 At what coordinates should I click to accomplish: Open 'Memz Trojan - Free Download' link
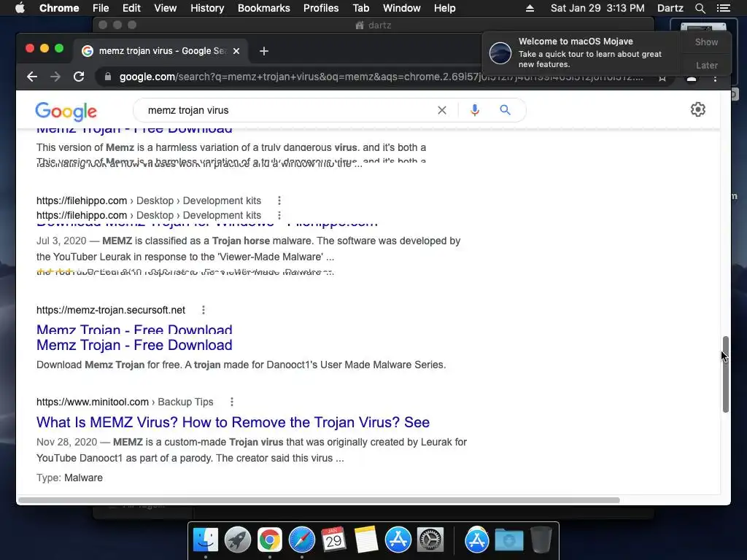[x=134, y=345]
